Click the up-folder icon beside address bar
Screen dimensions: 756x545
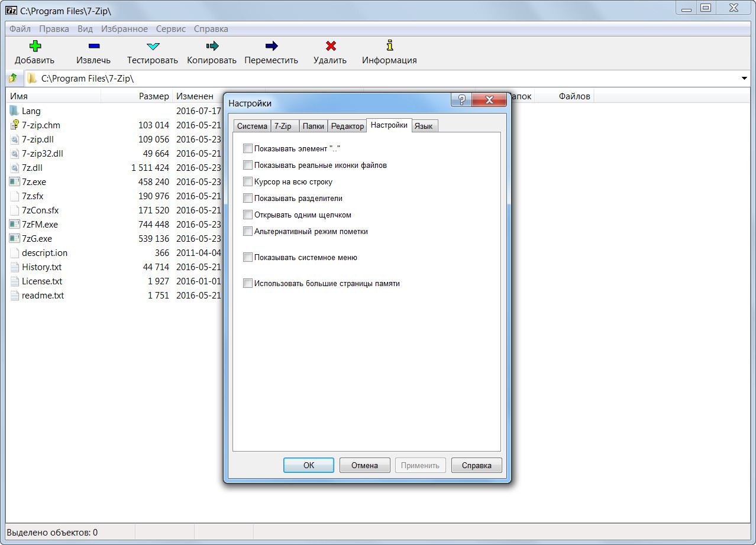coord(13,78)
